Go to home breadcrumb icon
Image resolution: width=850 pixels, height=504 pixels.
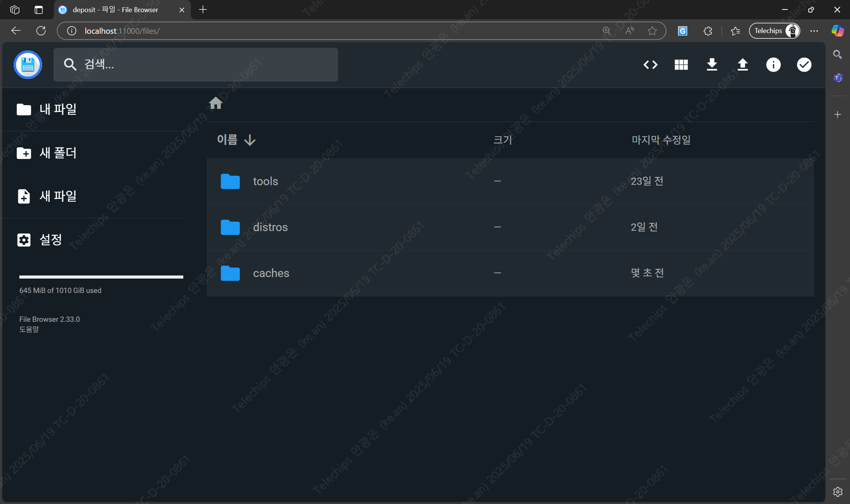(216, 103)
